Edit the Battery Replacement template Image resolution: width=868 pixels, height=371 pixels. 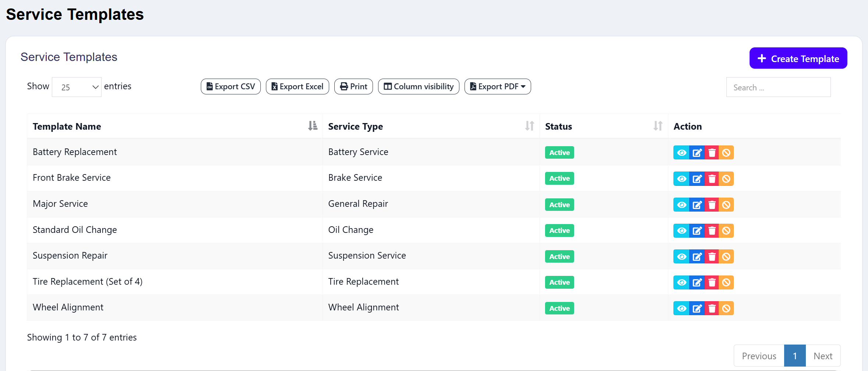click(697, 153)
